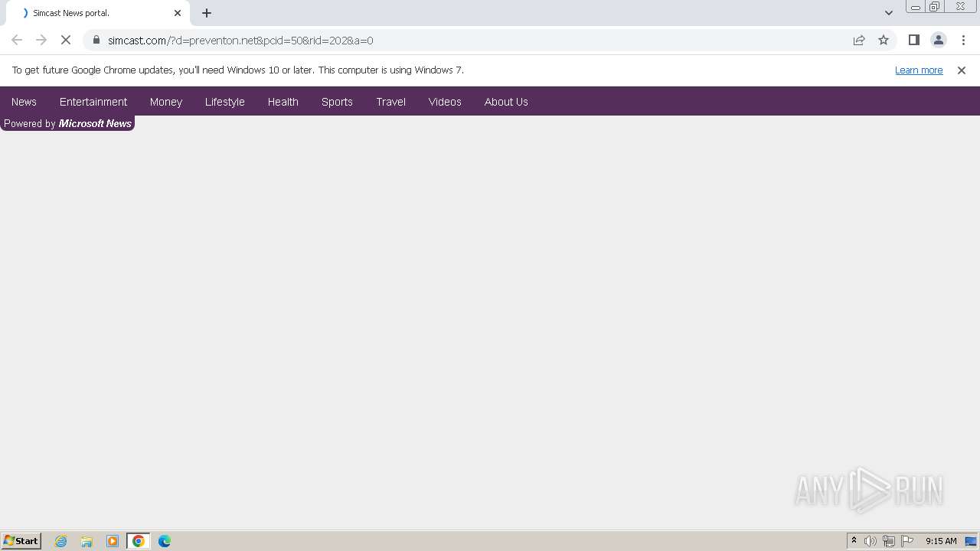The width and height of the screenshot is (980, 551).
Task: Close the Simcast News portal tab
Action: tap(178, 13)
